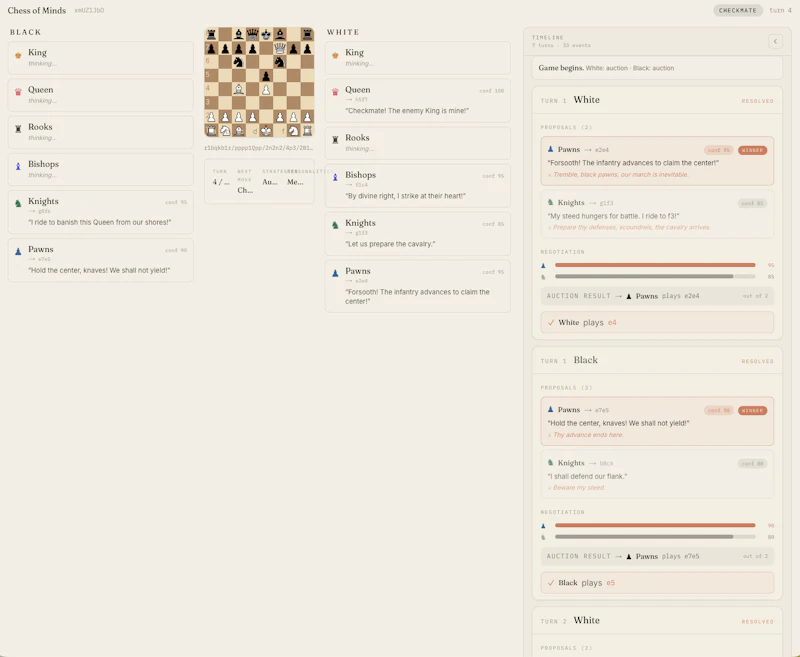Click the Knights negotiation bar in Turn 1 White
800x657 pixels.
tap(655, 276)
